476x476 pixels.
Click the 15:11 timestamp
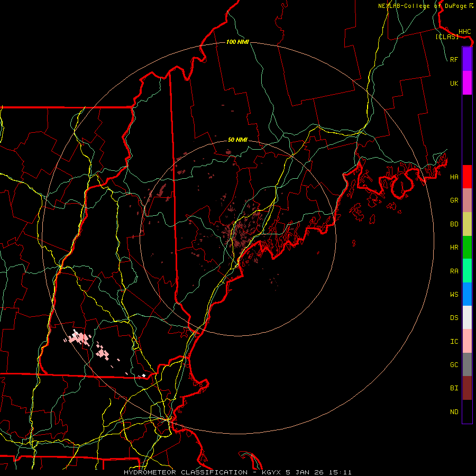341,472
